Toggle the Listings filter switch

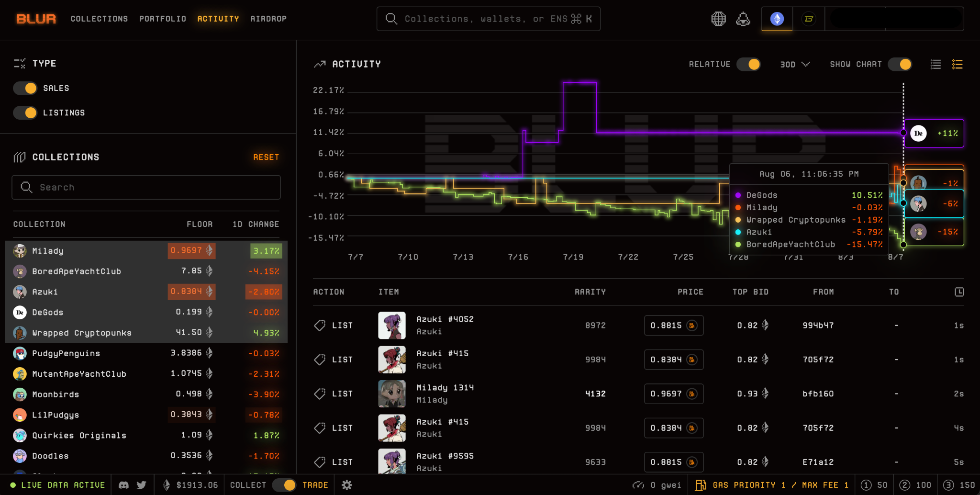(25, 112)
